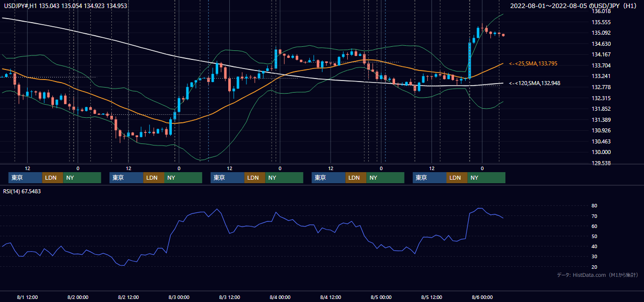Click price axis label 135.092
This screenshot has width=644, height=302.
[602, 33]
